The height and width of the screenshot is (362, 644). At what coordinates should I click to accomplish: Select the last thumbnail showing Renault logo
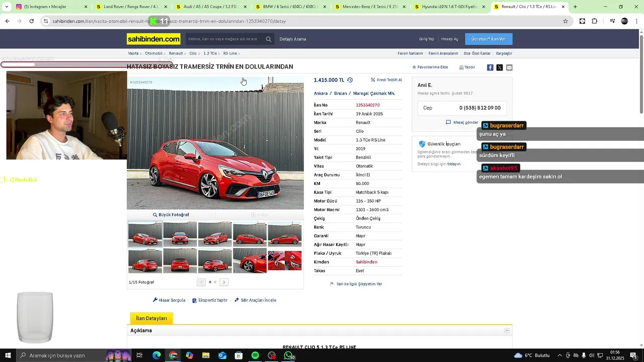[x=285, y=260]
